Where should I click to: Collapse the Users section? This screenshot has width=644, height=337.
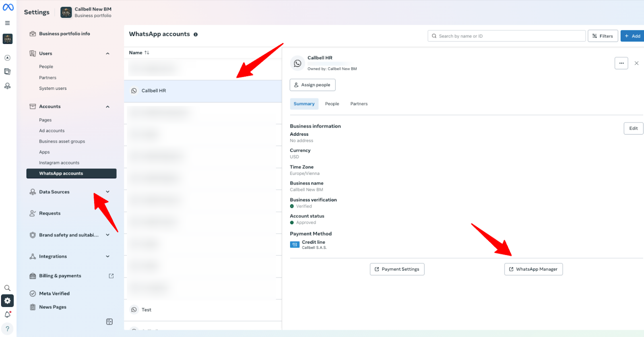click(x=107, y=54)
